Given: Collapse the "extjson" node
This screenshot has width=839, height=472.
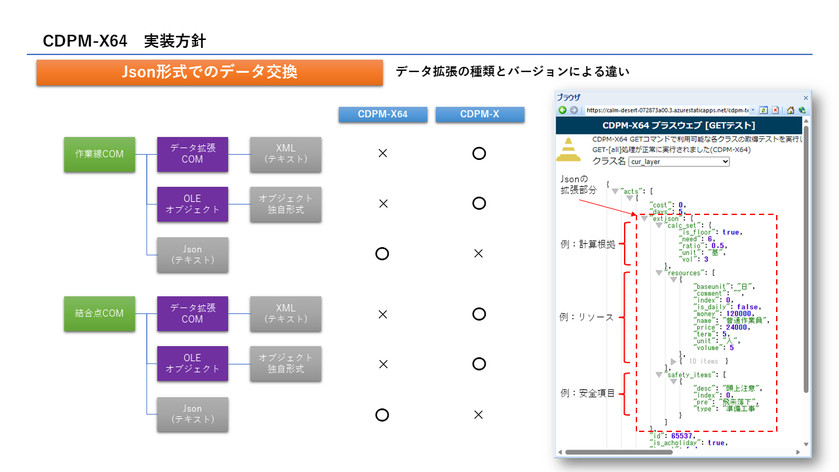Looking at the screenshot, I should (644, 218).
